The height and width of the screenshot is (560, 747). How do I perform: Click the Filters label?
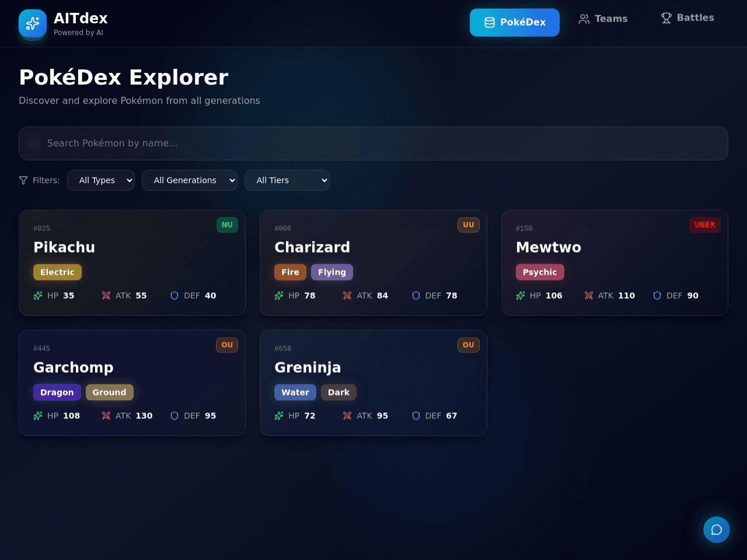pos(46,180)
